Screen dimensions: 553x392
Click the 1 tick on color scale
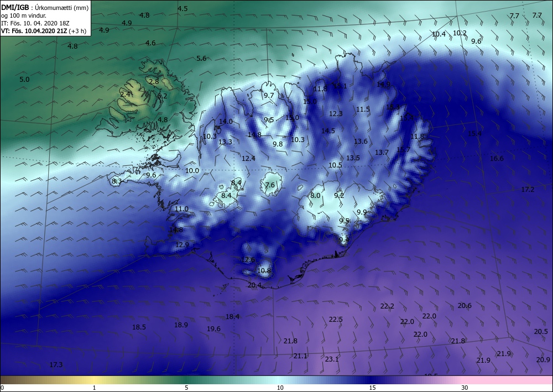pyautogui.click(x=94, y=388)
